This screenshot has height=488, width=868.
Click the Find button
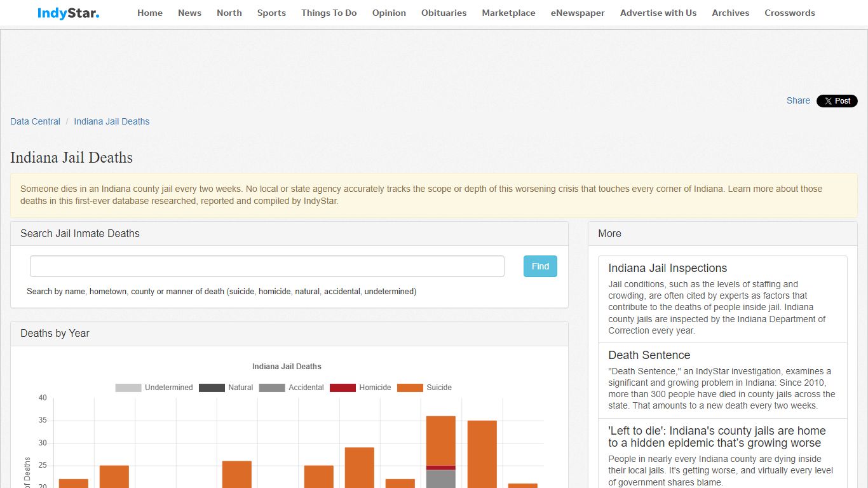(x=540, y=266)
